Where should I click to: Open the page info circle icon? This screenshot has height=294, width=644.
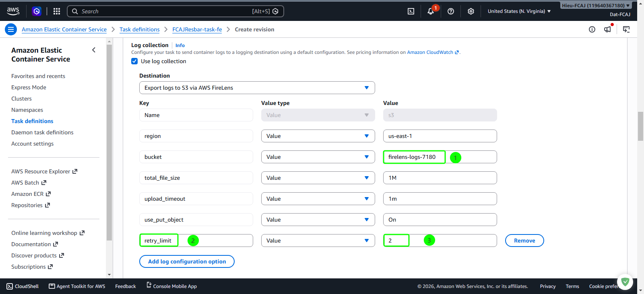point(592,29)
